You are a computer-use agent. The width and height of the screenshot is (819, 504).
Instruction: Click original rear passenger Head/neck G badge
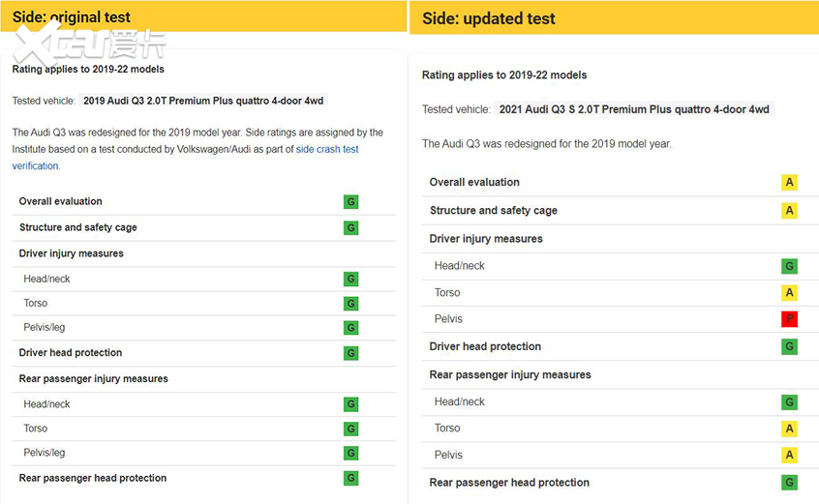coord(351,404)
